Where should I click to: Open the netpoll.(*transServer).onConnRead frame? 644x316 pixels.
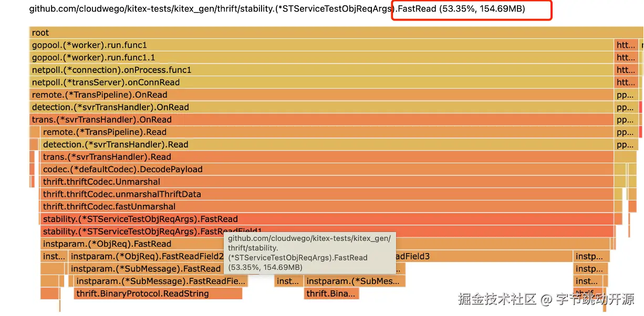click(315, 82)
